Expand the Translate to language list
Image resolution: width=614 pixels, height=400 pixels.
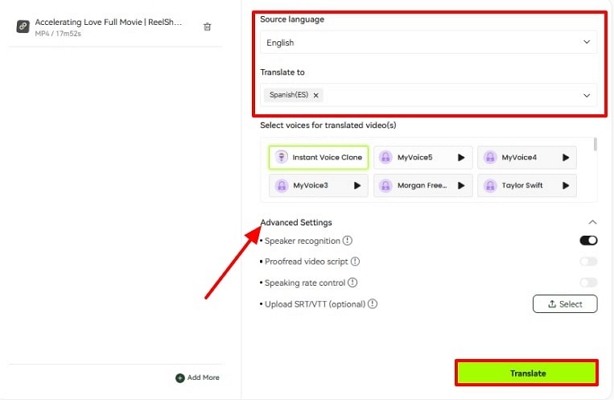point(586,95)
